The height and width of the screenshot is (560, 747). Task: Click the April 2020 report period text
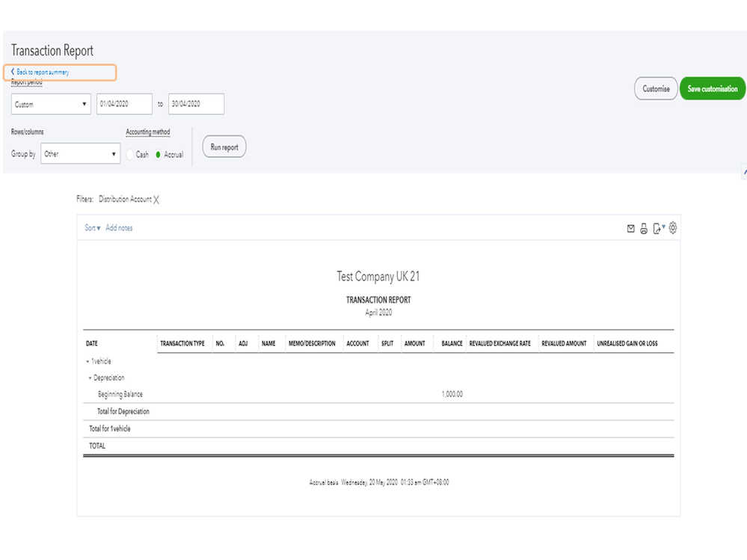click(378, 313)
